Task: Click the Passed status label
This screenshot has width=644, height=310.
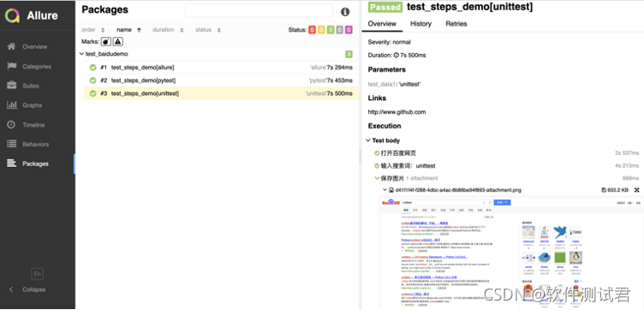Action: point(385,7)
